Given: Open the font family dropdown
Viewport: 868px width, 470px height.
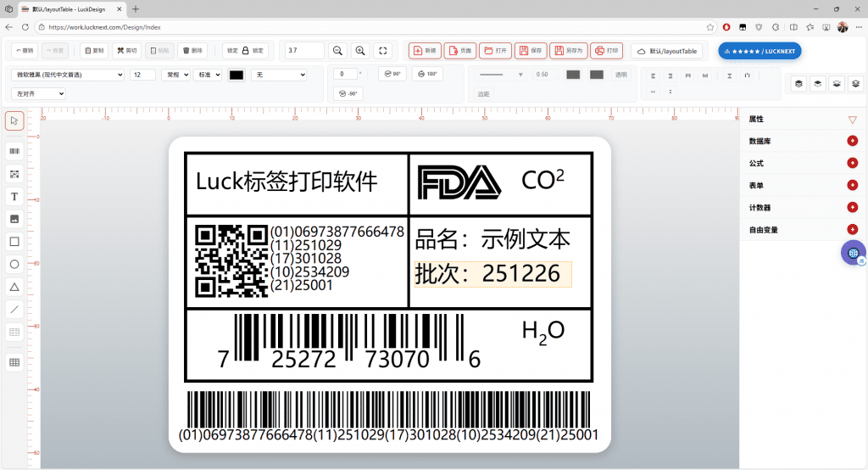Looking at the screenshot, I should 69,75.
